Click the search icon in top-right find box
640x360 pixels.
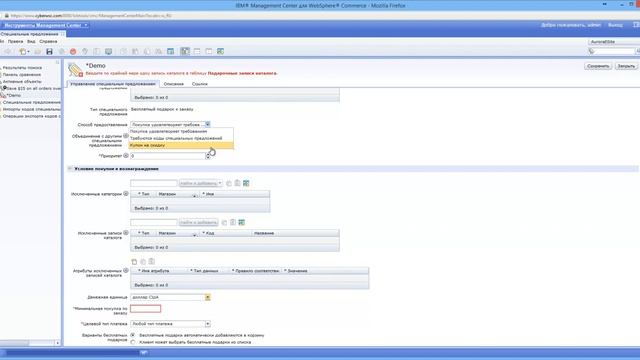(591, 51)
